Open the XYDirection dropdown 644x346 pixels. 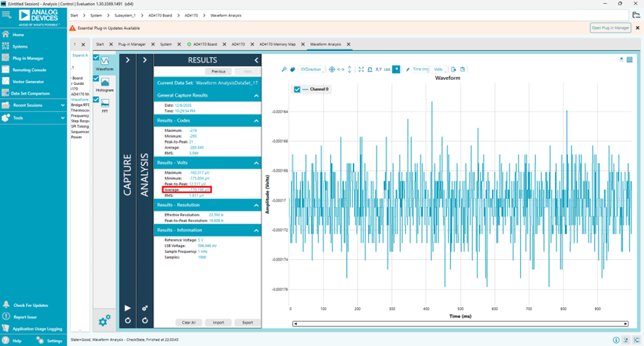click(312, 69)
